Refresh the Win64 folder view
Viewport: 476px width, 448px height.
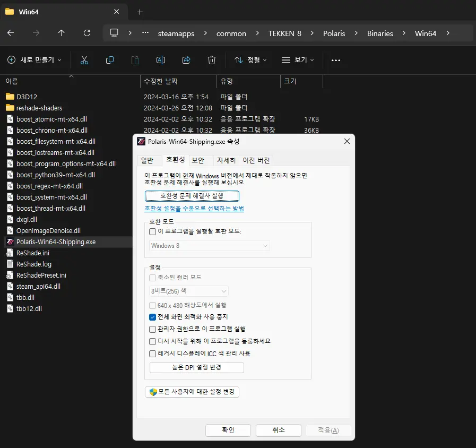click(87, 33)
